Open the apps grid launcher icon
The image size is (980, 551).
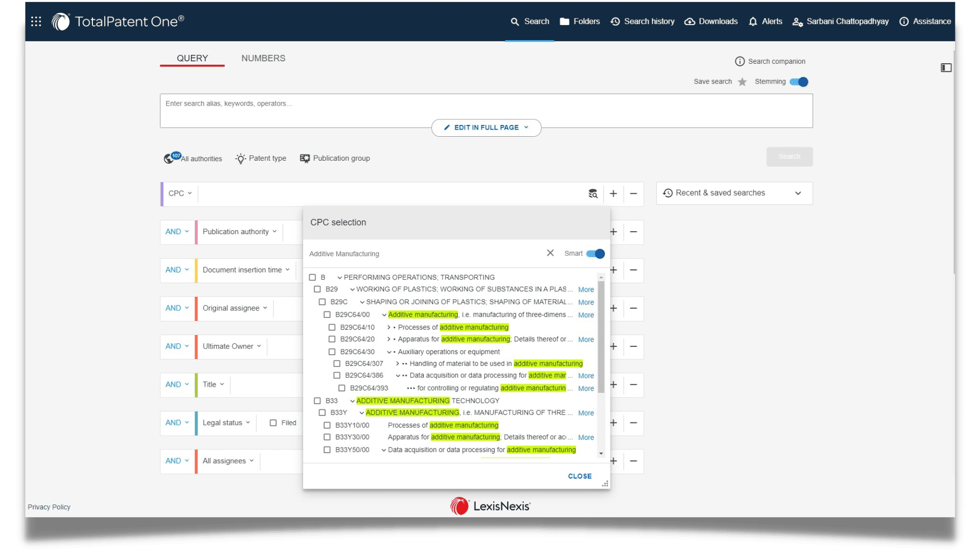pos(36,21)
